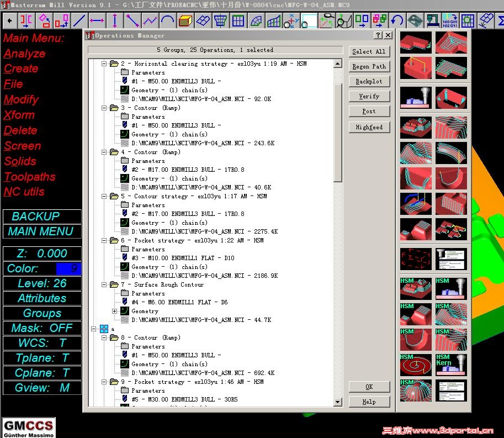Expand the Geometry node under operation 7
The image size is (504, 438).
click(114, 312)
